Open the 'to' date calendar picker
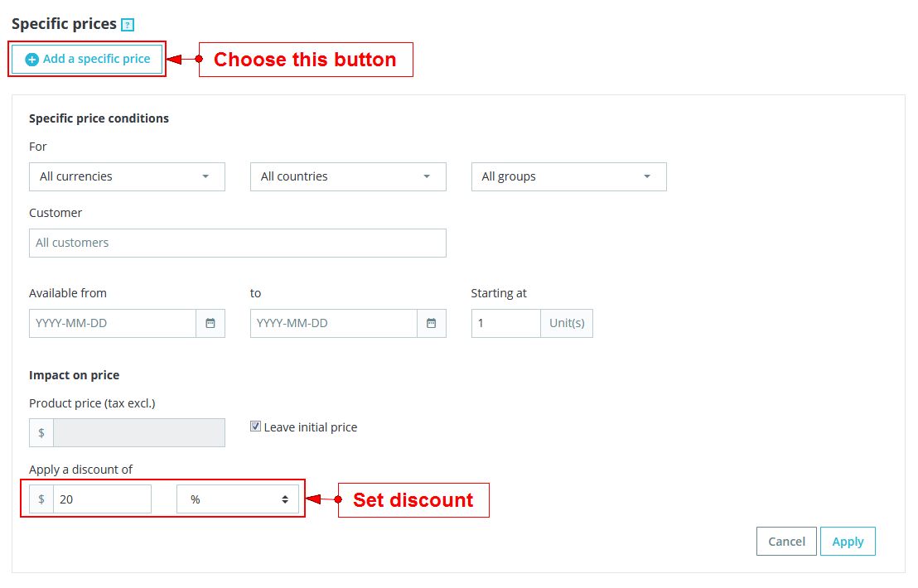 click(x=432, y=324)
